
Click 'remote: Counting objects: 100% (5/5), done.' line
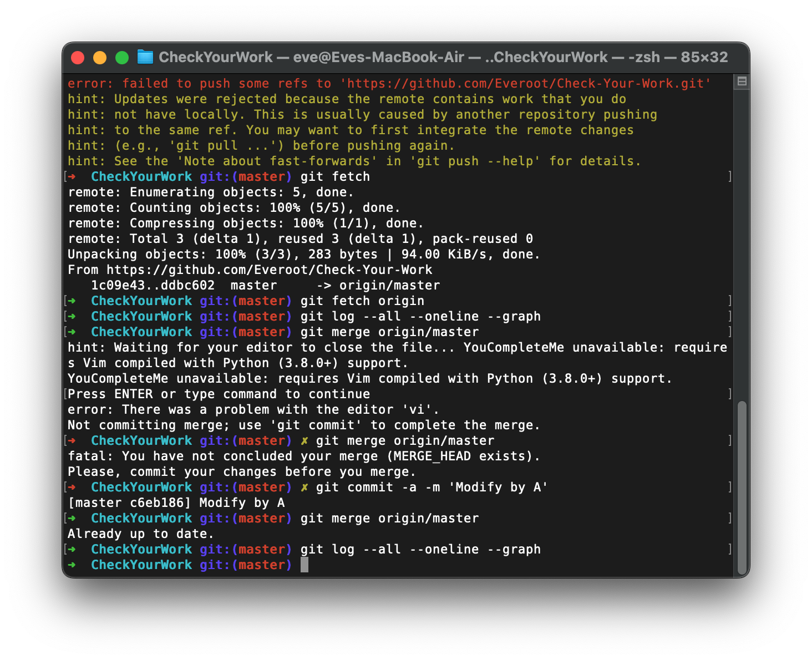pos(234,207)
